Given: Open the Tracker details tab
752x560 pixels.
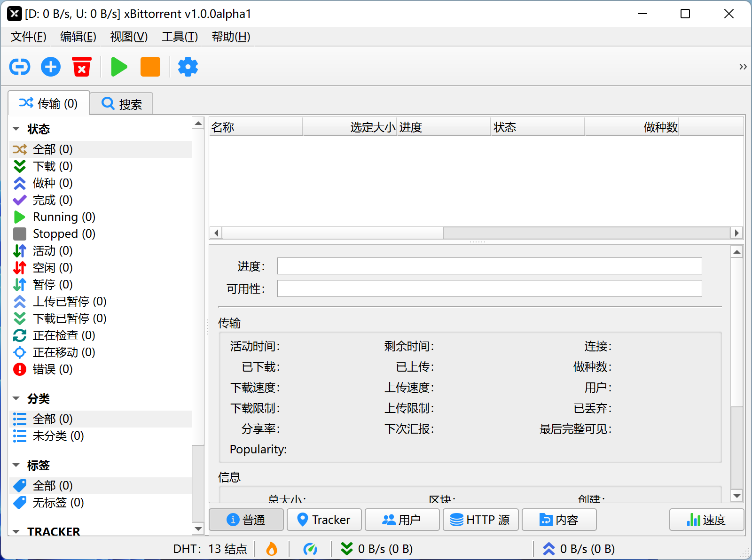Looking at the screenshot, I should click(x=324, y=520).
